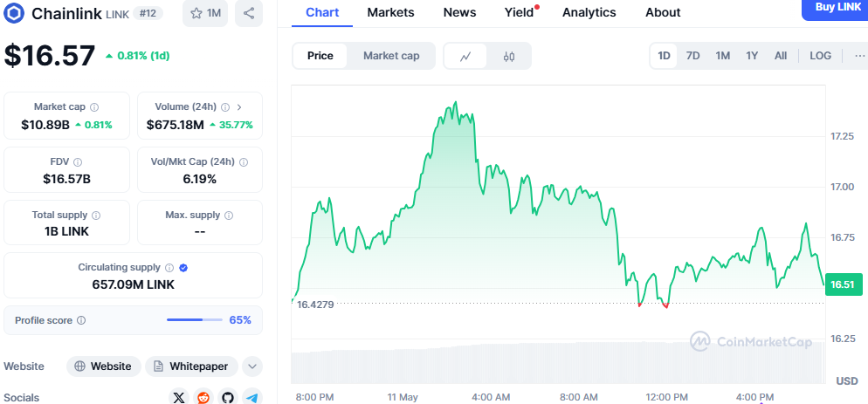Switch to the Analytics tab
This screenshot has height=404, width=868.
coord(589,12)
